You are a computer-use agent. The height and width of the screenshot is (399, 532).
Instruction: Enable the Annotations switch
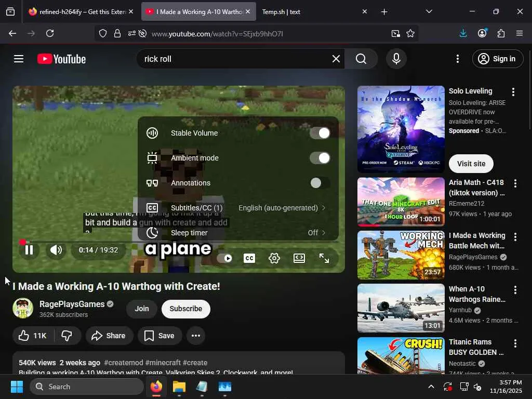point(320,183)
